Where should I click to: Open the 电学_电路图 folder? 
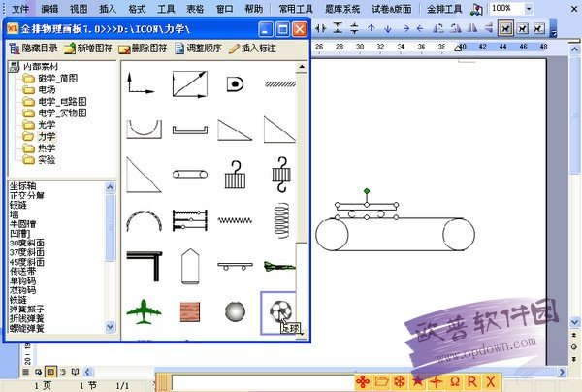point(54,101)
